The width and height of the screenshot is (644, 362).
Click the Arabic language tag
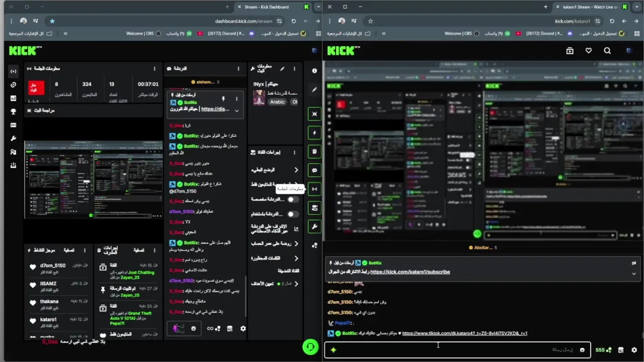tap(277, 102)
